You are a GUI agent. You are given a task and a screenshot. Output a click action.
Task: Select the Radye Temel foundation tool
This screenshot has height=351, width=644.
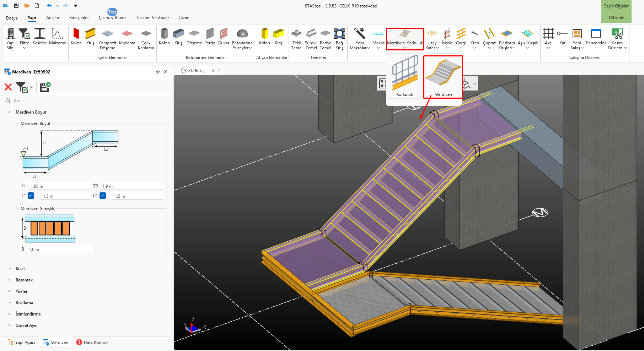coord(325,39)
